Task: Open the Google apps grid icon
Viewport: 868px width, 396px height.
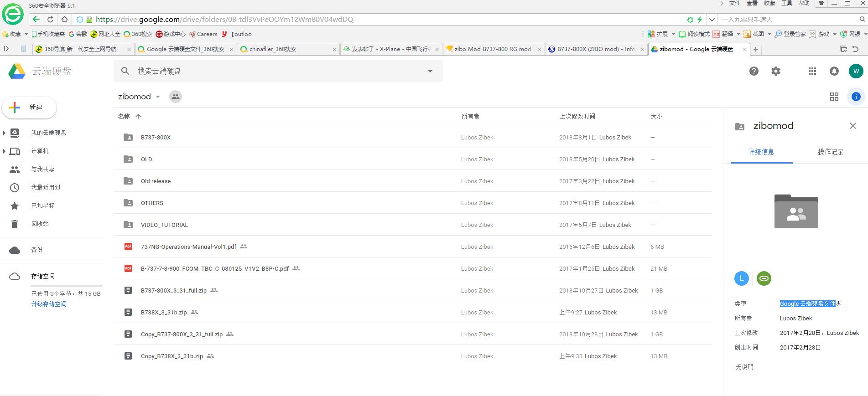Action: 812,71
